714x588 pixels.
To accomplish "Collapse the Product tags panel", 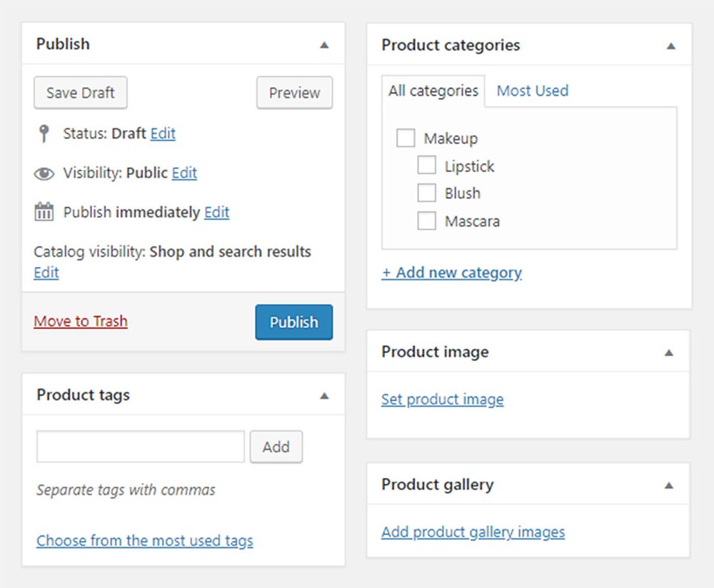I will point(324,395).
